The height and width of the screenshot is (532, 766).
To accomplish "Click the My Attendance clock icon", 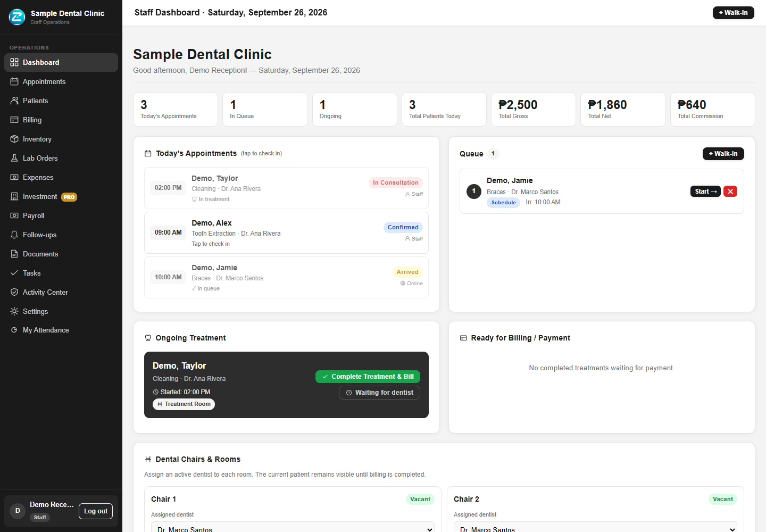I will point(14,330).
